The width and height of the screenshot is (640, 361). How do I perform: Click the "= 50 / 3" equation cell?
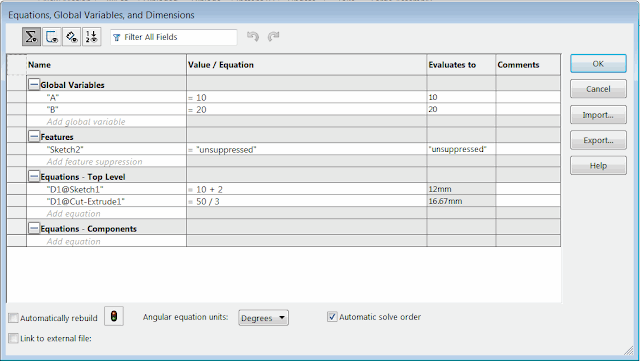(307, 201)
